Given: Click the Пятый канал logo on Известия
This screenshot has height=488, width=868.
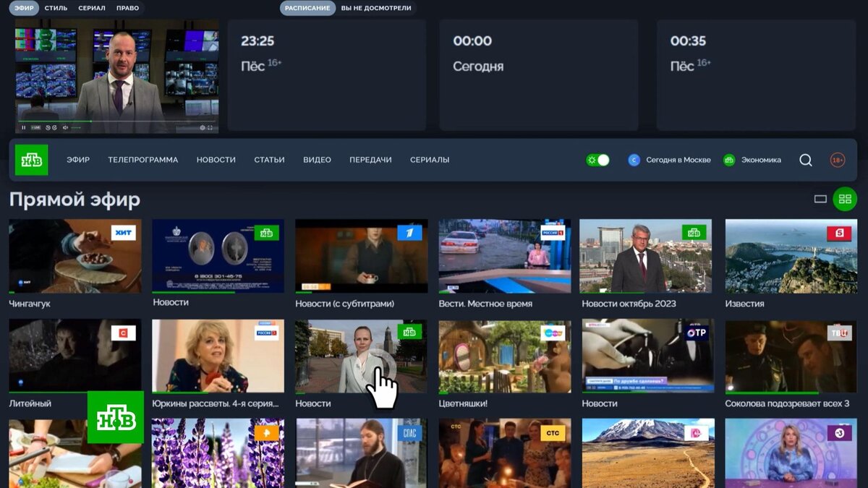Looking at the screenshot, I should [x=840, y=233].
